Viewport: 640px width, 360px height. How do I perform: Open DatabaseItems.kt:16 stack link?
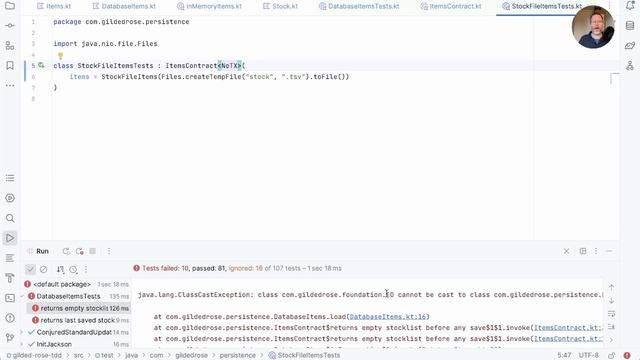[388, 317]
